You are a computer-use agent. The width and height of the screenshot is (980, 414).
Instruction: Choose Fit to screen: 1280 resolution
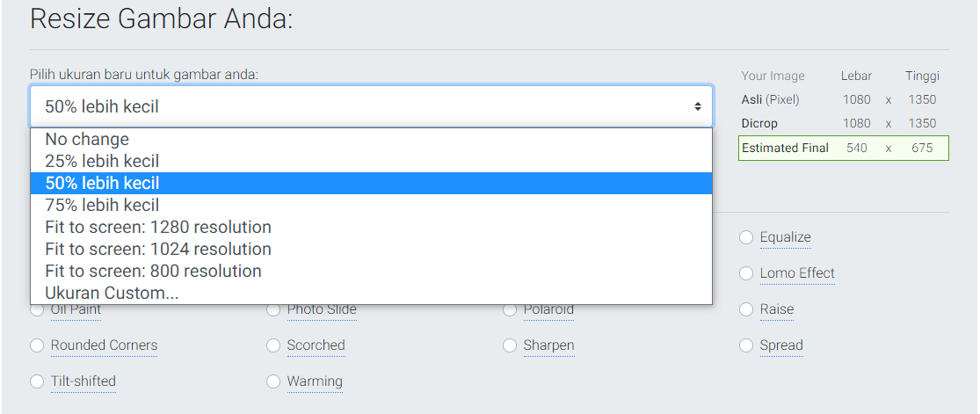[371, 227]
